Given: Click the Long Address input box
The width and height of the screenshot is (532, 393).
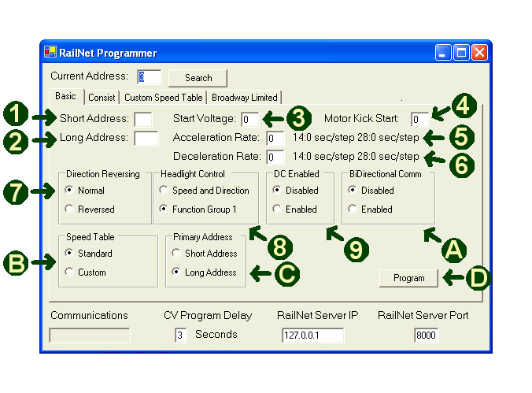Looking at the screenshot, I should click(146, 139).
